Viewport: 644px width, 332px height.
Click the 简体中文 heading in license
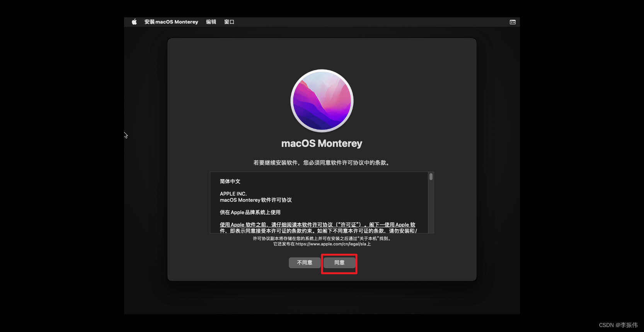pyautogui.click(x=230, y=181)
